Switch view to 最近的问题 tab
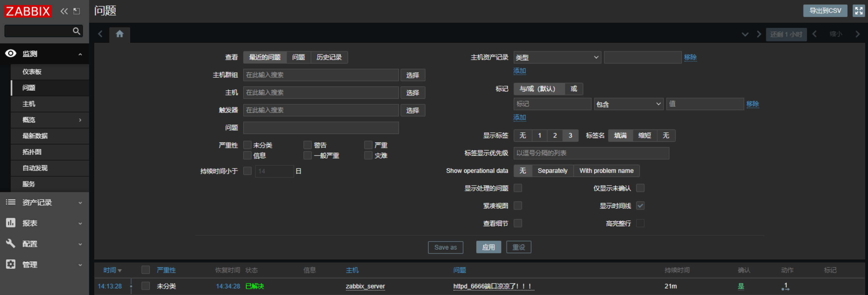868x295 pixels. pos(265,57)
